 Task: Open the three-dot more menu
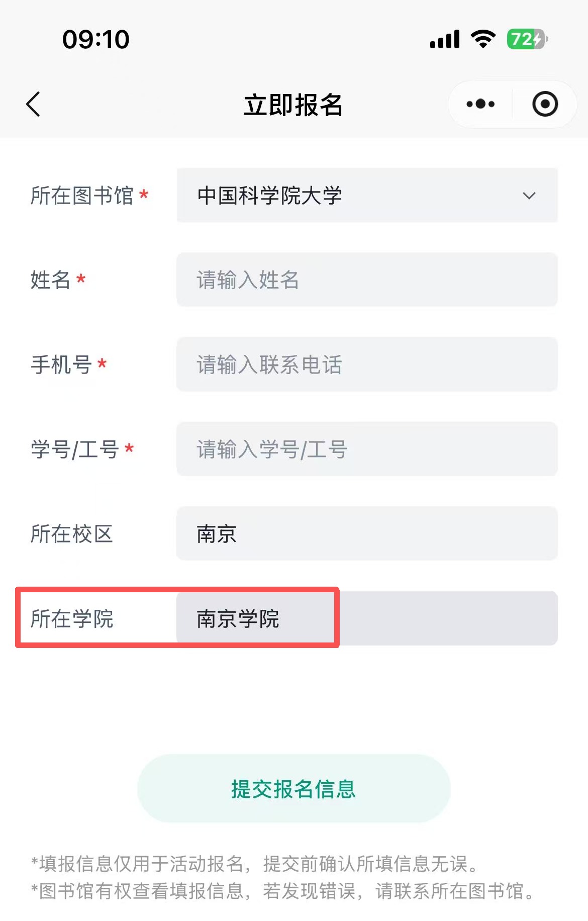[480, 104]
